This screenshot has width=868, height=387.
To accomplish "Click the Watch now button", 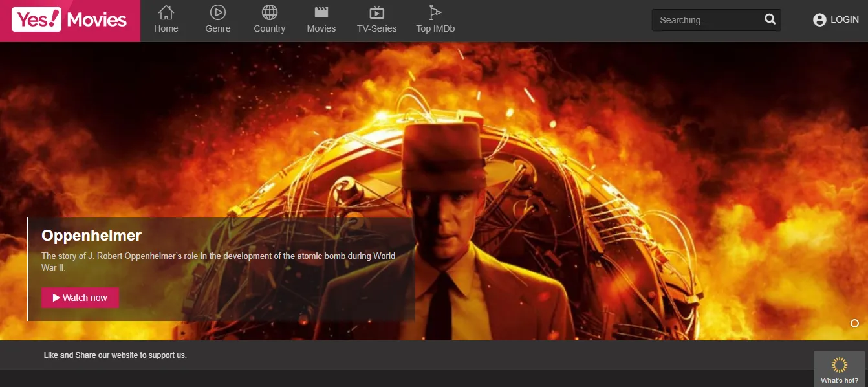I will point(80,298).
